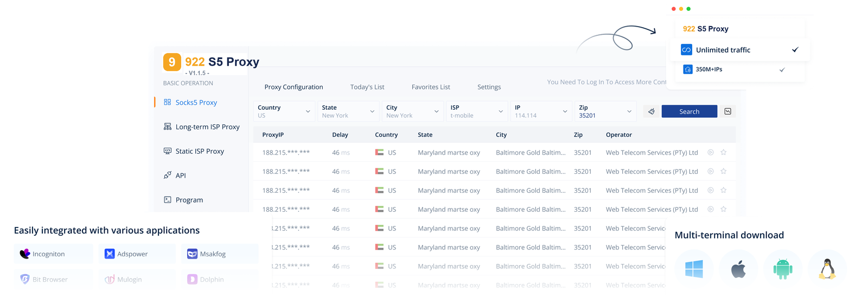
Task: Click the flag icon in the first proxy row
Action: (x=379, y=153)
